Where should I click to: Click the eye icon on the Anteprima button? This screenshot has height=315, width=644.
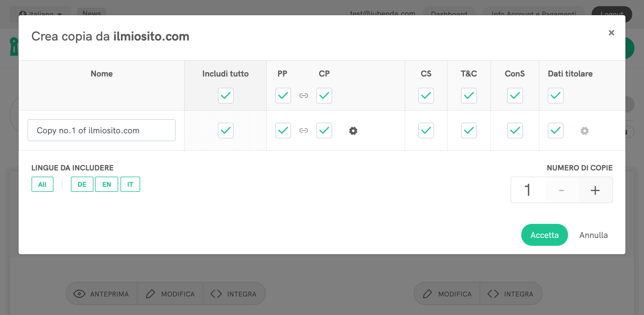(x=80, y=293)
